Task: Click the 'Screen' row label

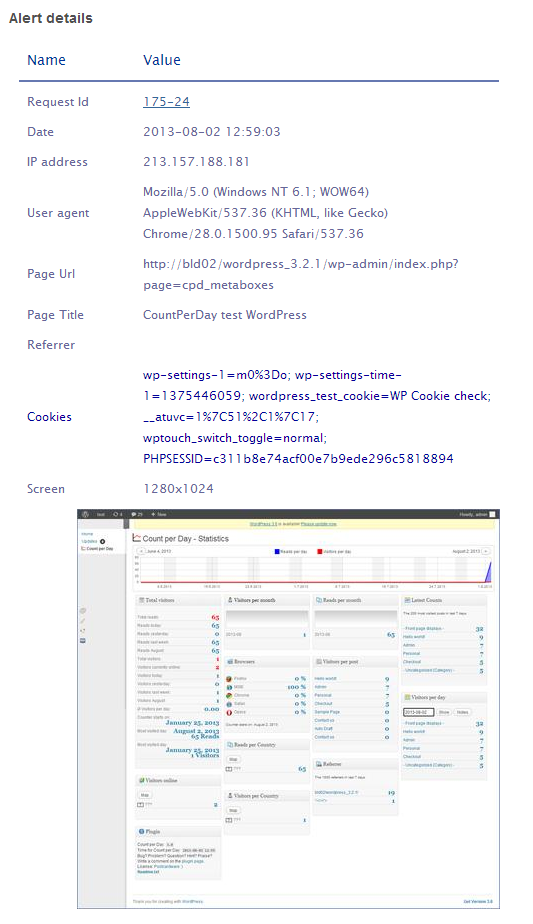Action: click(x=46, y=489)
